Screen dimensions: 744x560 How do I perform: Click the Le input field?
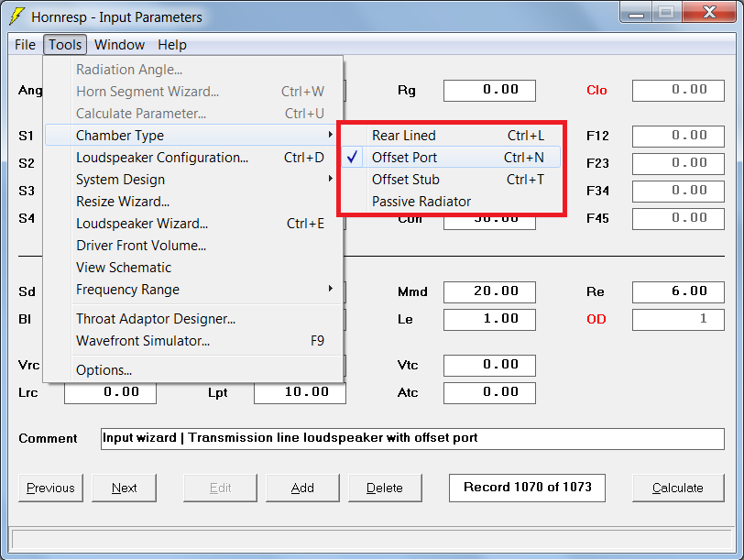coord(489,319)
